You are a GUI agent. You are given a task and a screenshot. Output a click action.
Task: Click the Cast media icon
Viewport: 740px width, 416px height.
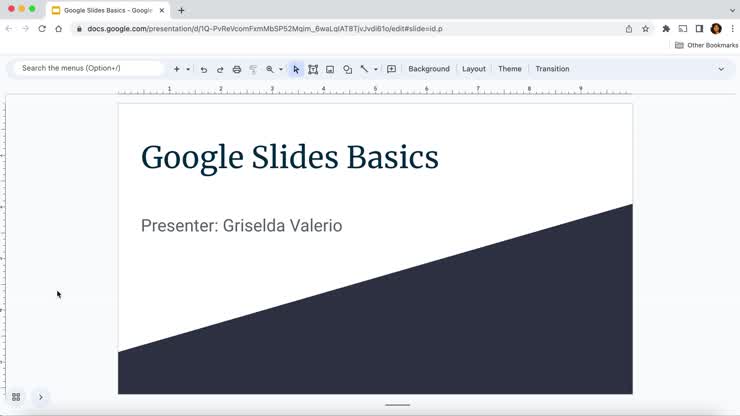point(683,29)
